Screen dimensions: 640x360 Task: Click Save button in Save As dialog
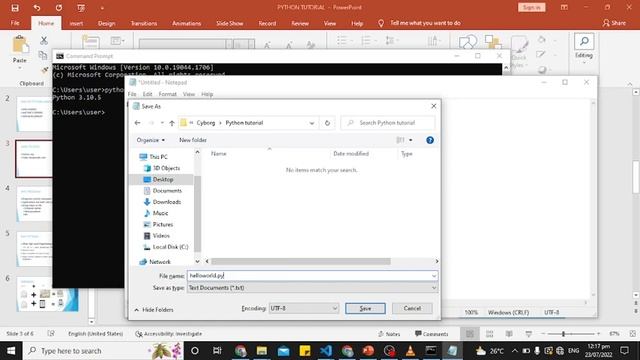(x=365, y=308)
